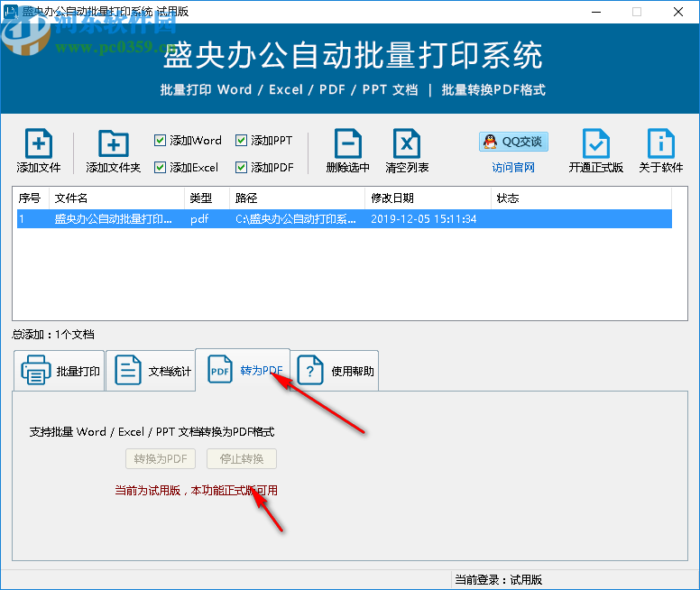This screenshot has height=590, width=700.
Task: Click the red trial notice 当前为试用版
Action: click(196, 491)
